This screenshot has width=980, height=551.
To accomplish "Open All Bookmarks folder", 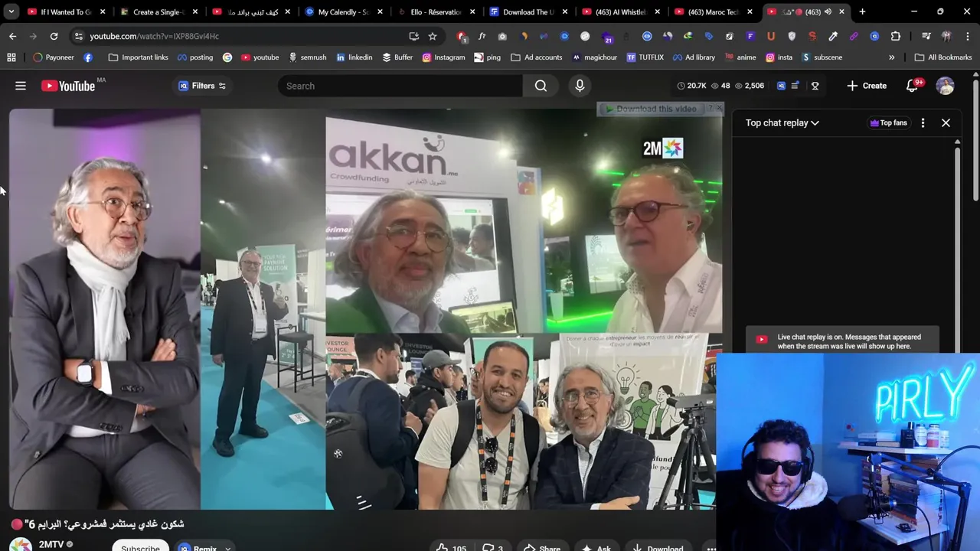I will click(x=943, y=57).
